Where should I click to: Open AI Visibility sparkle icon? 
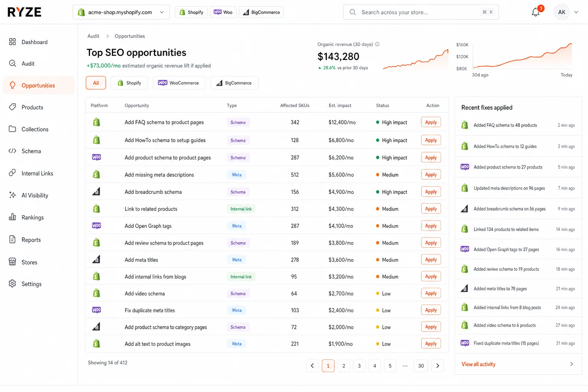12,195
